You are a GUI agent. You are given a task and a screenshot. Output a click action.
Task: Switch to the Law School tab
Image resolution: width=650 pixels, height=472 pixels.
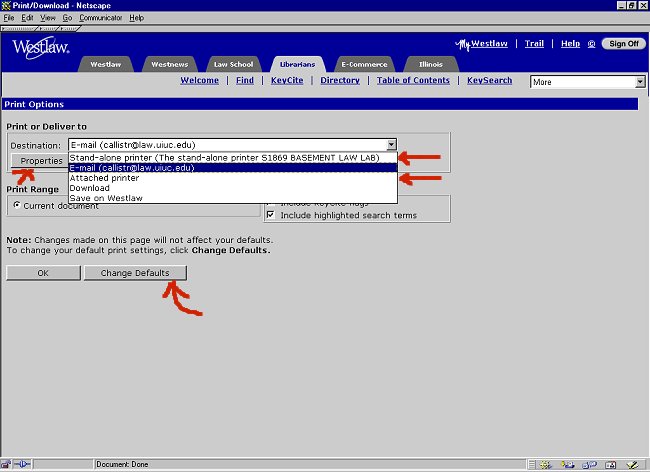point(233,64)
